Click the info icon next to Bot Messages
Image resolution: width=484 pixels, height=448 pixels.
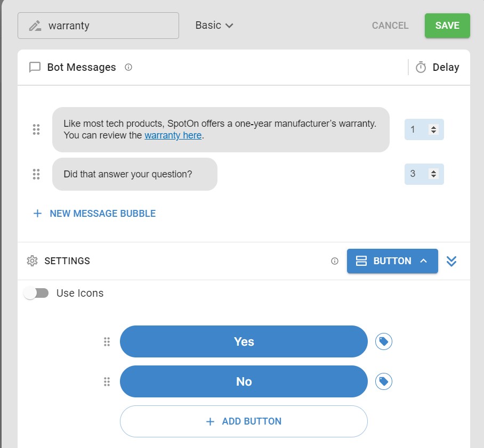(128, 67)
